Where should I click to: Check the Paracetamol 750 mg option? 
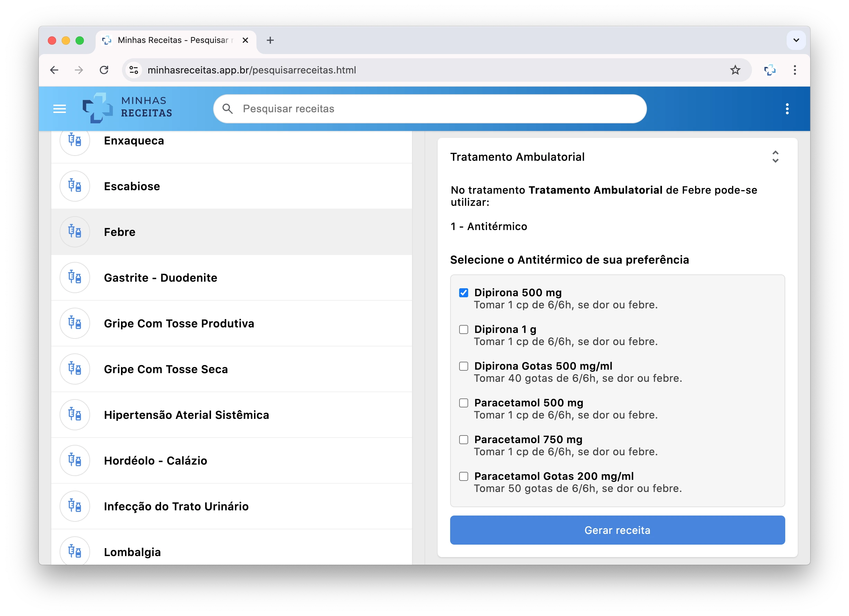(463, 439)
